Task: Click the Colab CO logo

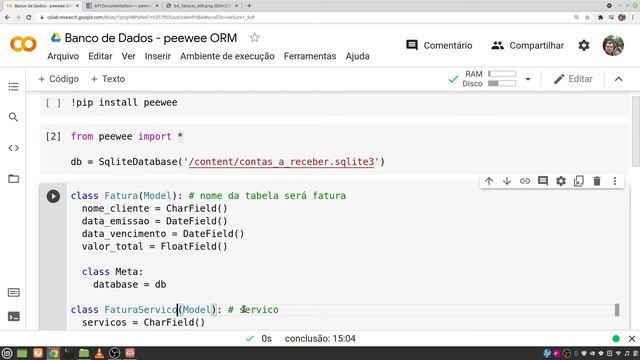Action: pyautogui.click(x=23, y=44)
